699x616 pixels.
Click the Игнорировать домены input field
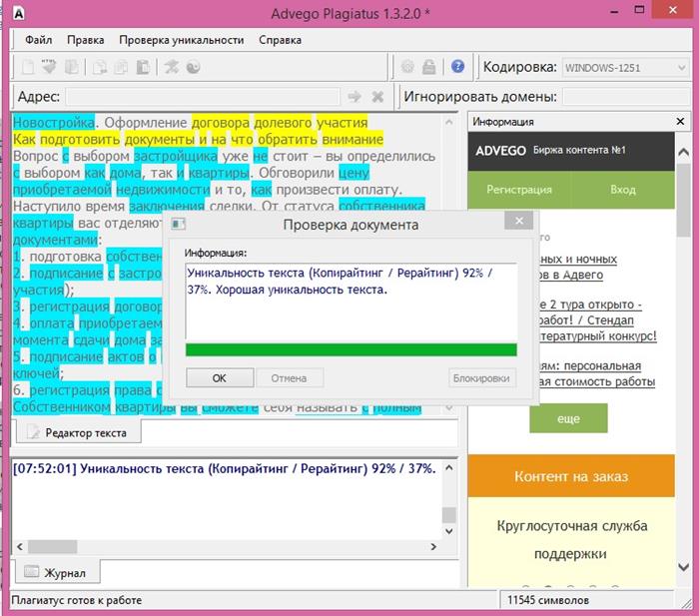point(626,96)
